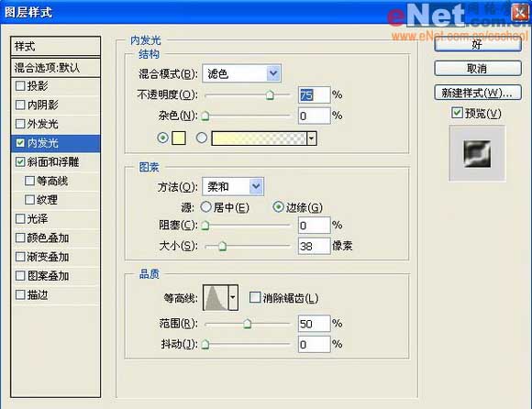Click the pale yellow glow color swatch

pyautogui.click(x=179, y=138)
